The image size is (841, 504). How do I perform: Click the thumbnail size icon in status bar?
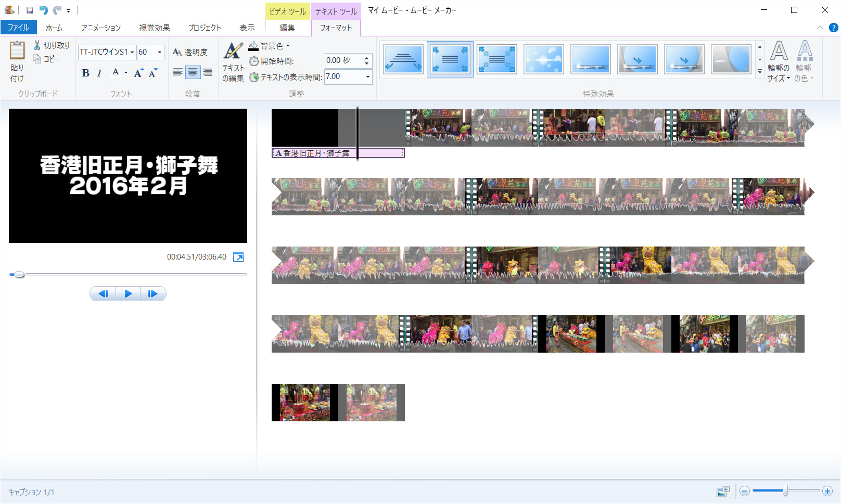(723, 492)
